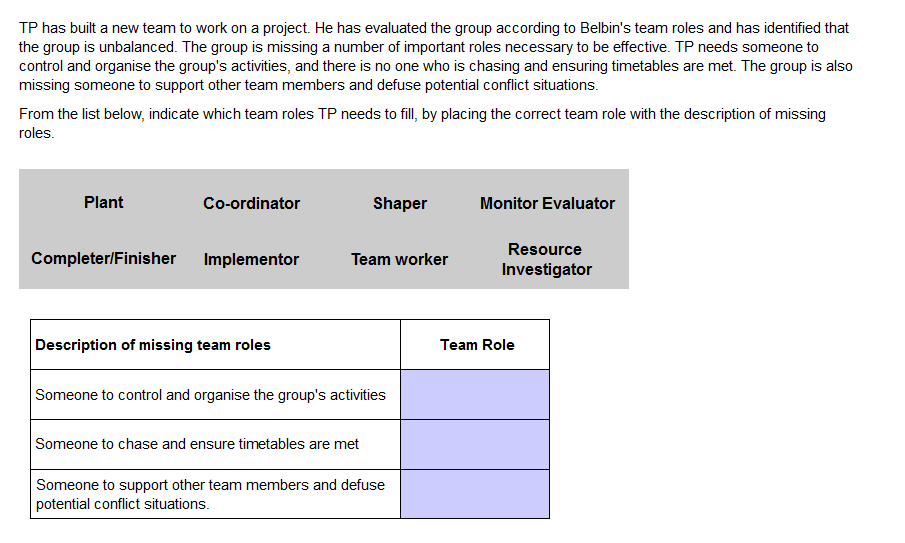This screenshot has height=543, width=905.
Task: Select the Plant role option
Action: click(x=104, y=202)
